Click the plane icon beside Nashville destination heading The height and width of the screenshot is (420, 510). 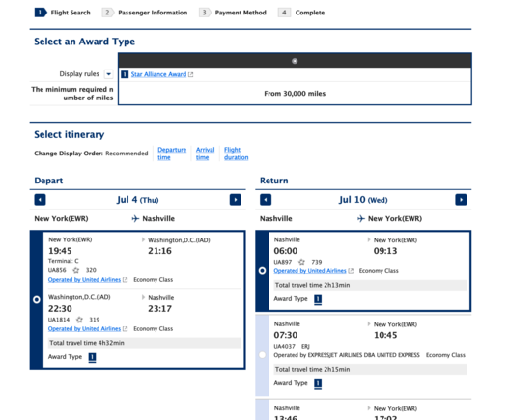[135, 218]
